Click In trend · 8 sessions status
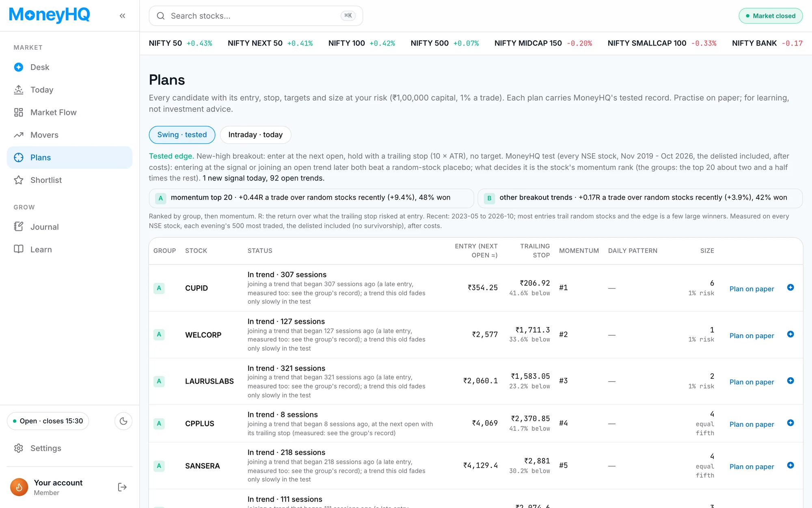 (x=283, y=415)
